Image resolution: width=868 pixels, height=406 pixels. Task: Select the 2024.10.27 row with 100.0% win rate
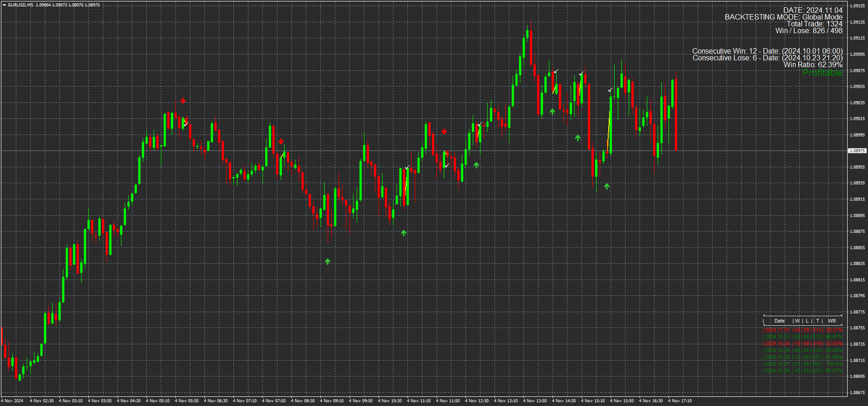(x=803, y=364)
